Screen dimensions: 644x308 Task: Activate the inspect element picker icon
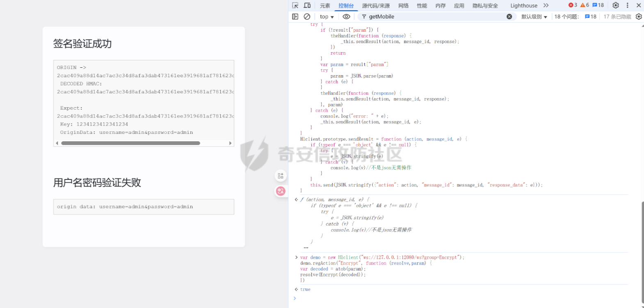295,5
